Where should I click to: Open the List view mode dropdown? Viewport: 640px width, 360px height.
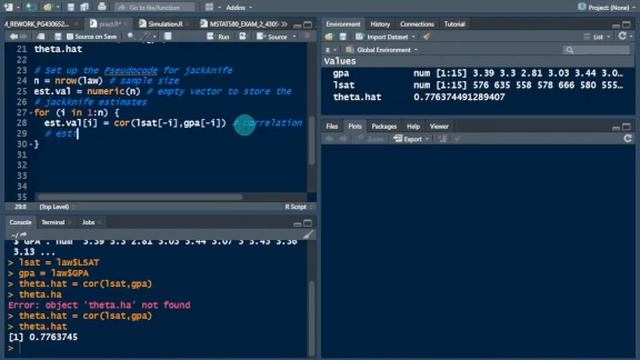pyautogui.click(x=597, y=37)
